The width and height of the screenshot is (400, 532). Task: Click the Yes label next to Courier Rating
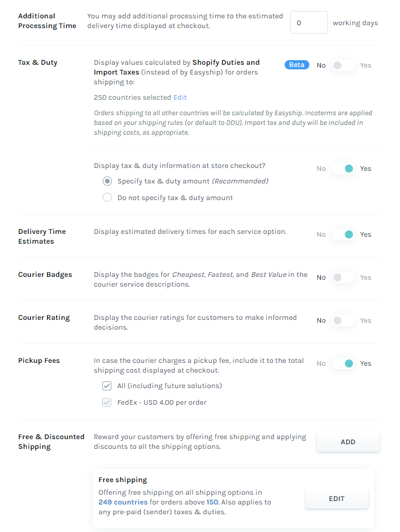[x=366, y=320]
